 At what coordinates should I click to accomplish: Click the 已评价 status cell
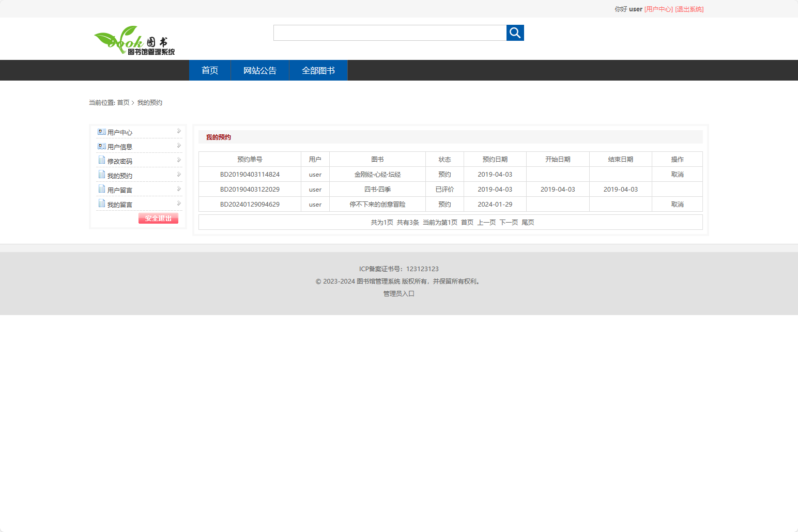(444, 190)
